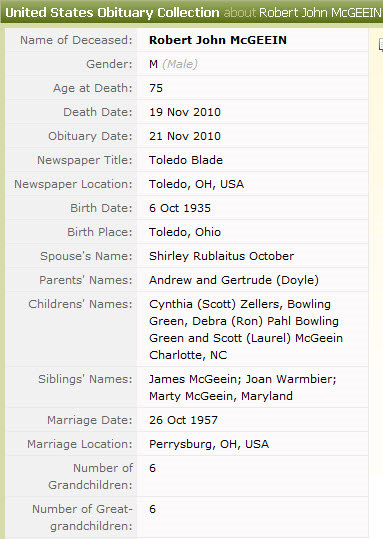Click the birth date 6 Oct 1935
This screenshot has width=383, height=539.
[180, 208]
